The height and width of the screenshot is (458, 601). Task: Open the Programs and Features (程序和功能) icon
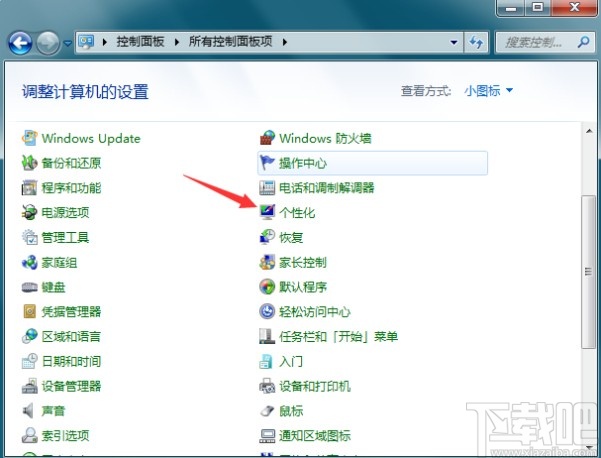(30, 188)
